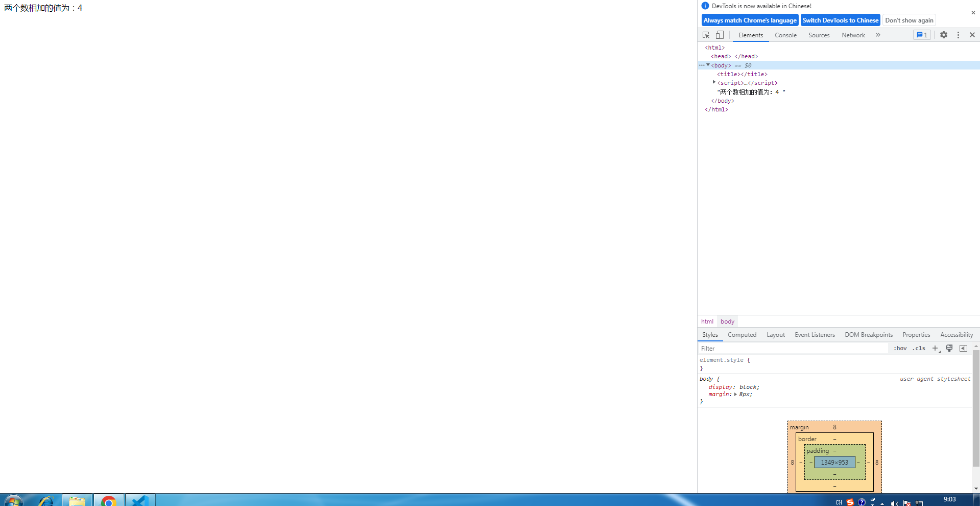Open the Network tab

click(x=853, y=35)
